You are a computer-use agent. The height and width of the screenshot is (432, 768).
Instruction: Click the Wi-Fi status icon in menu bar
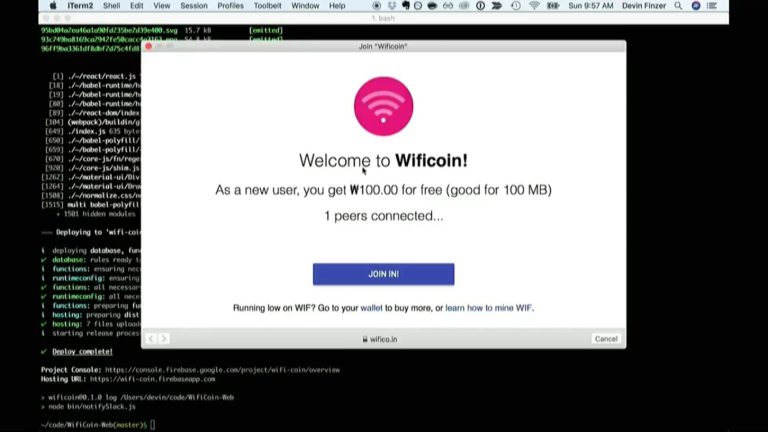pos(534,6)
